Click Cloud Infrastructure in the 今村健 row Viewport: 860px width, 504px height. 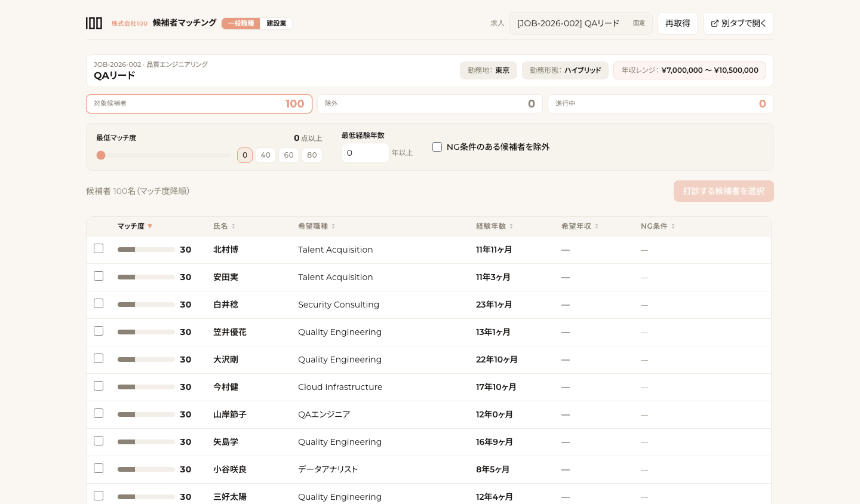click(x=340, y=387)
